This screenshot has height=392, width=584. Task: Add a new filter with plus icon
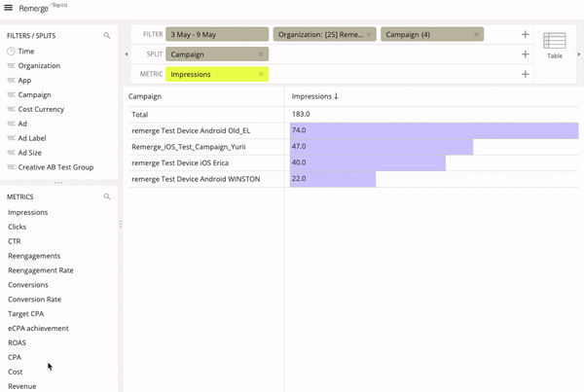click(x=526, y=34)
